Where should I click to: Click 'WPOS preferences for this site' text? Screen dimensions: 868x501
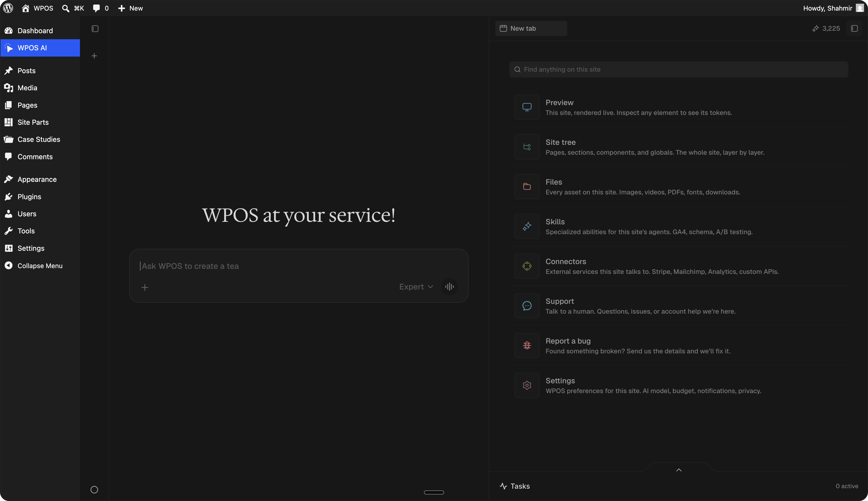tap(654, 391)
